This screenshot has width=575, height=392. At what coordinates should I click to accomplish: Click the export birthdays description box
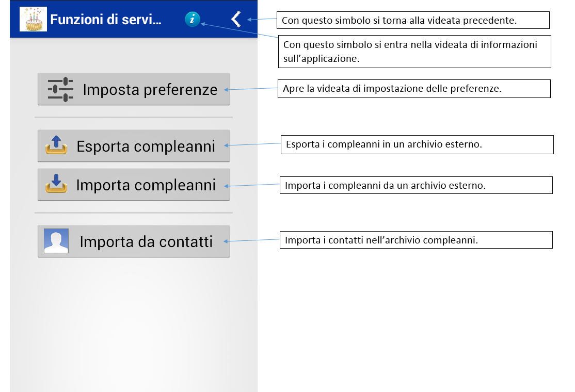point(417,144)
